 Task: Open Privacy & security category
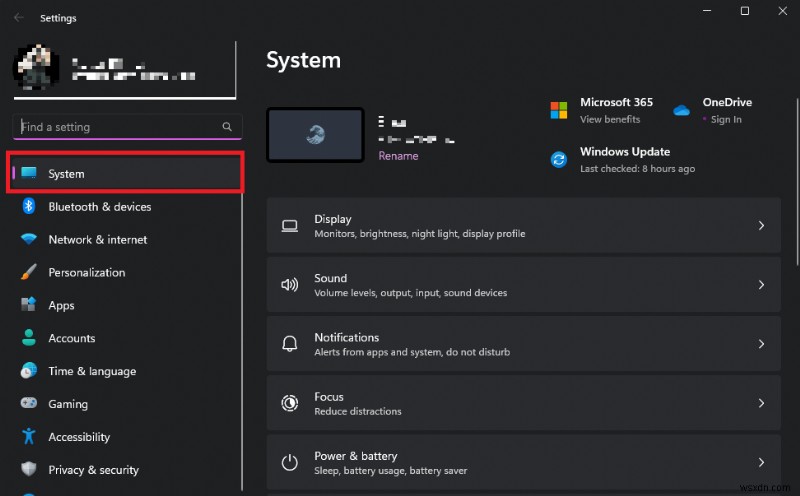[126, 469]
